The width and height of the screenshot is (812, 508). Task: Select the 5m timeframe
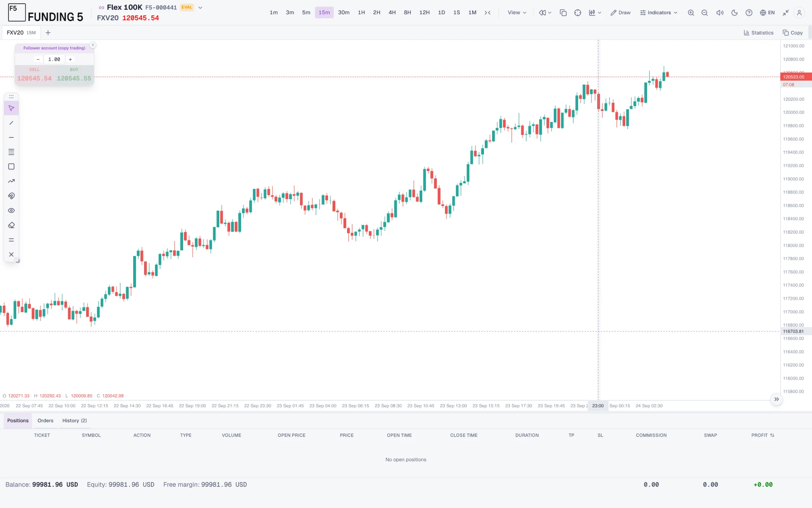coord(306,13)
